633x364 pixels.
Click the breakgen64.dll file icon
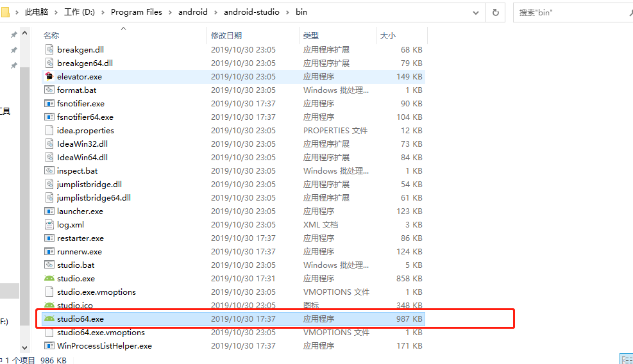(49, 63)
